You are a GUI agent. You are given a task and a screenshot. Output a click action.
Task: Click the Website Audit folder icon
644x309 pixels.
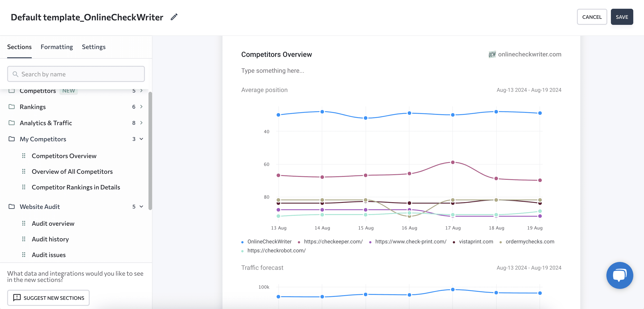pyautogui.click(x=11, y=206)
